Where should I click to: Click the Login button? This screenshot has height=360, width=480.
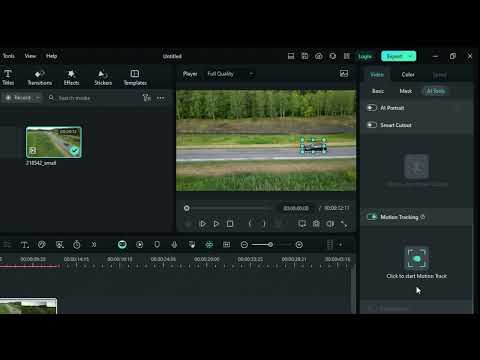pyautogui.click(x=365, y=56)
